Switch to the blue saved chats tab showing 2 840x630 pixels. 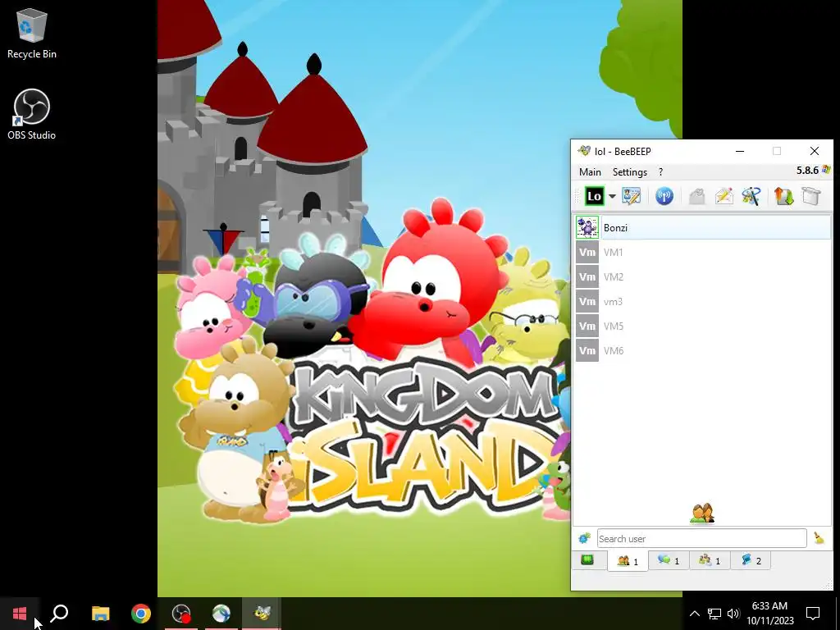click(x=750, y=560)
